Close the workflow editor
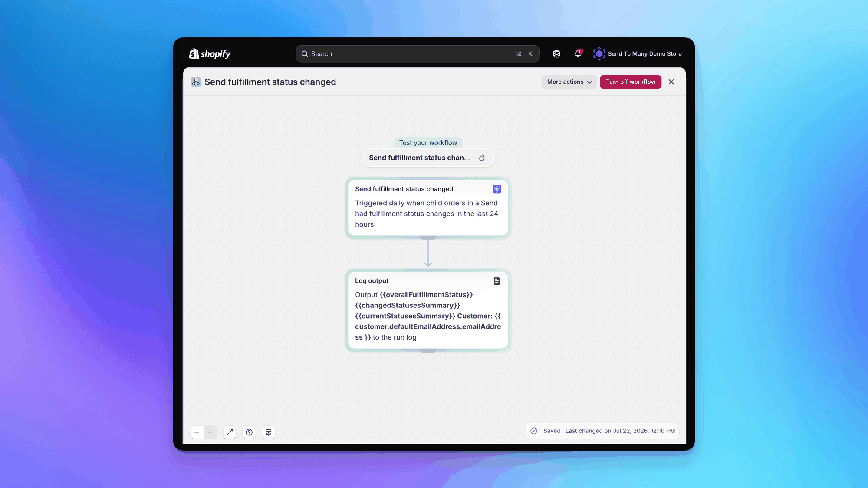This screenshot has height=488, width=868. 671,82
